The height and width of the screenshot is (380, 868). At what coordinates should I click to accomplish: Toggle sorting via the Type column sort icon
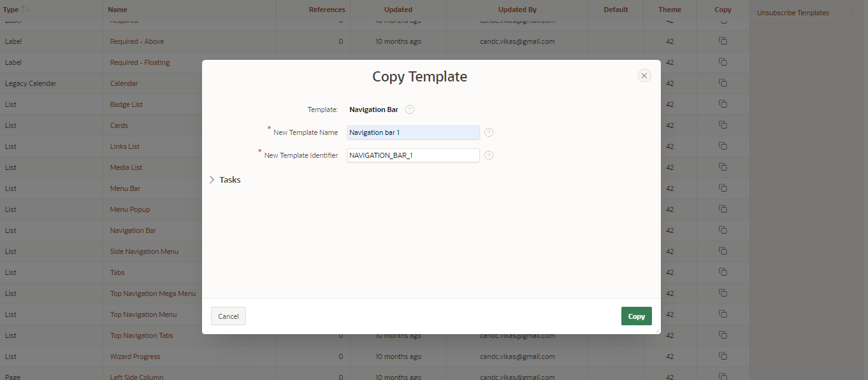[23, 9]
